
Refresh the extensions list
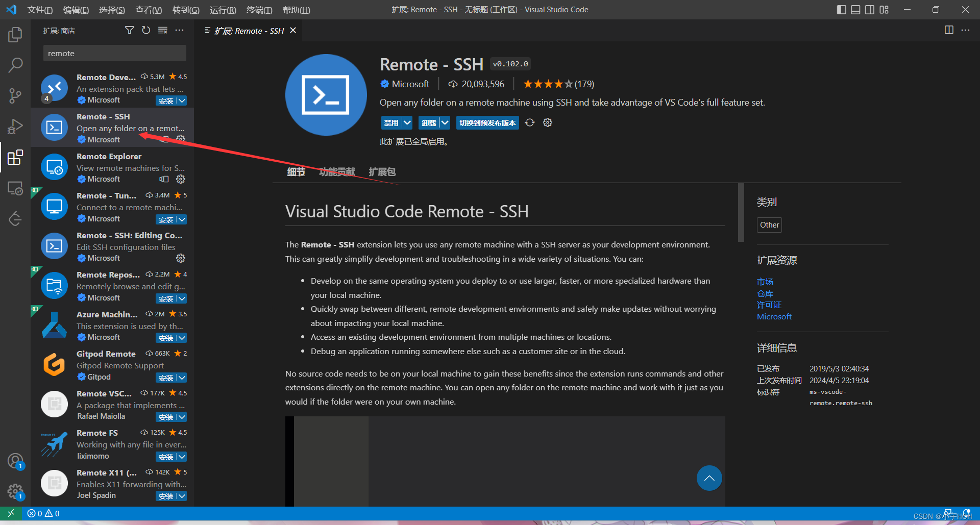tap(146, 31)
